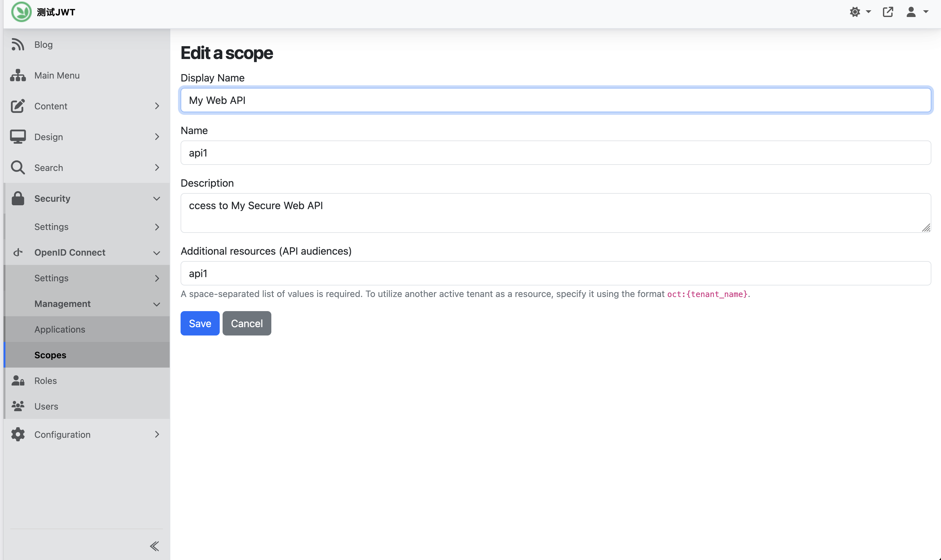Expand the Search menu chevron

coord(157,167)
